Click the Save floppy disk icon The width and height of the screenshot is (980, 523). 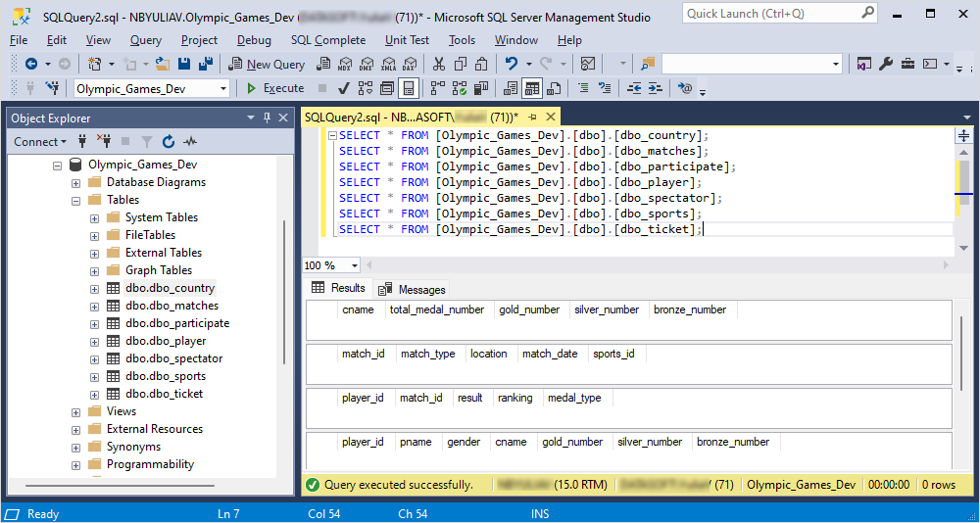(x=184, y=64)
